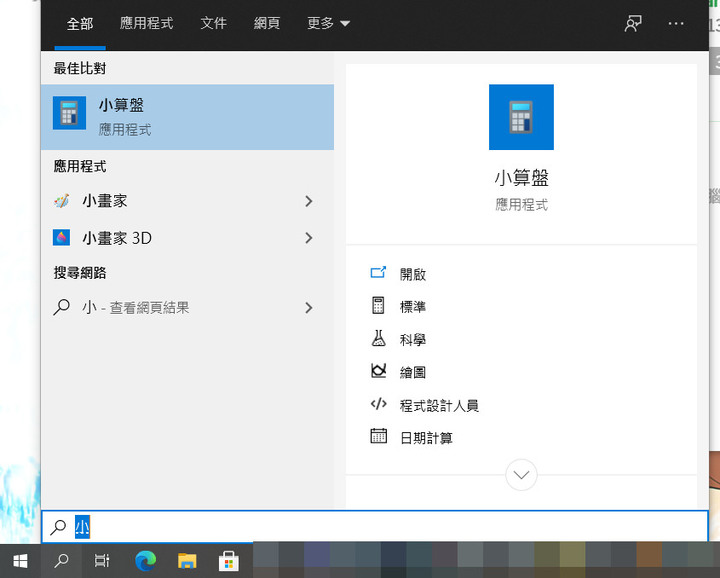Open File Explorer from taskbar
Viewport: 720px width, 578px height.
pyautogui.click(x=187, y=561)
